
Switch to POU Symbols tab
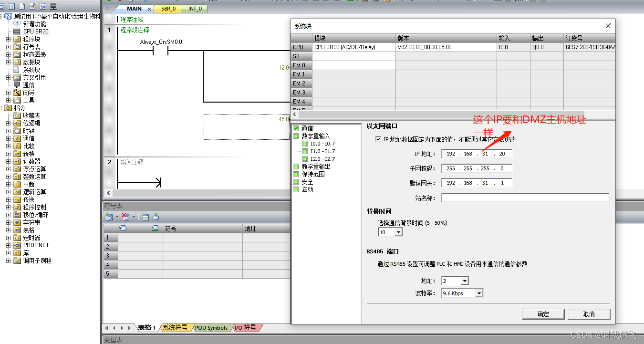click(211, 328)
